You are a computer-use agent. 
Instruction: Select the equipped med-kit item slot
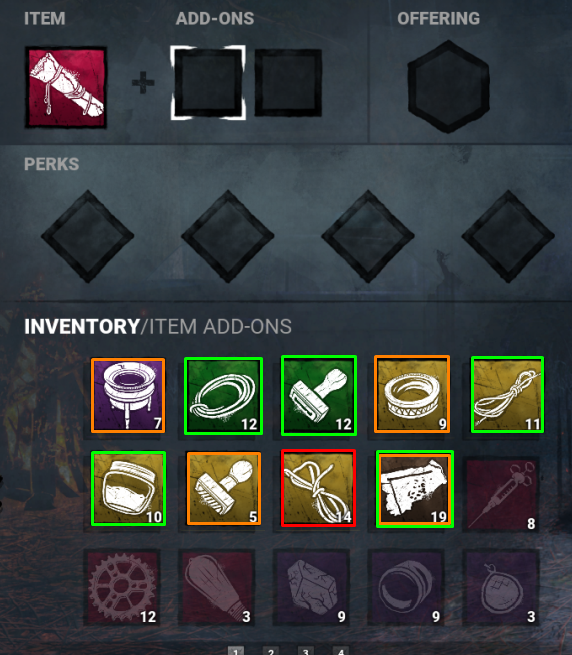click(x=66, y=87)
